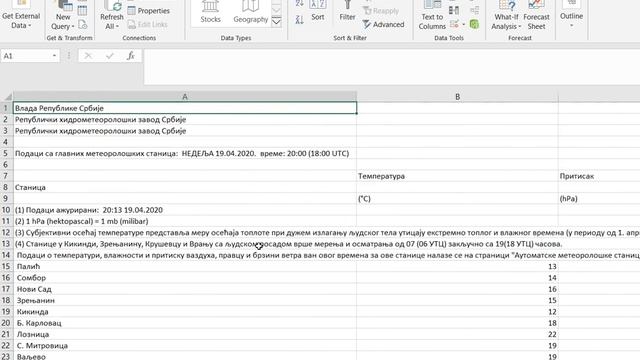Click temperature value 22 for Лозница
Image resolution: width=640 pixels, height=360 pixels.
coord(457,334)
